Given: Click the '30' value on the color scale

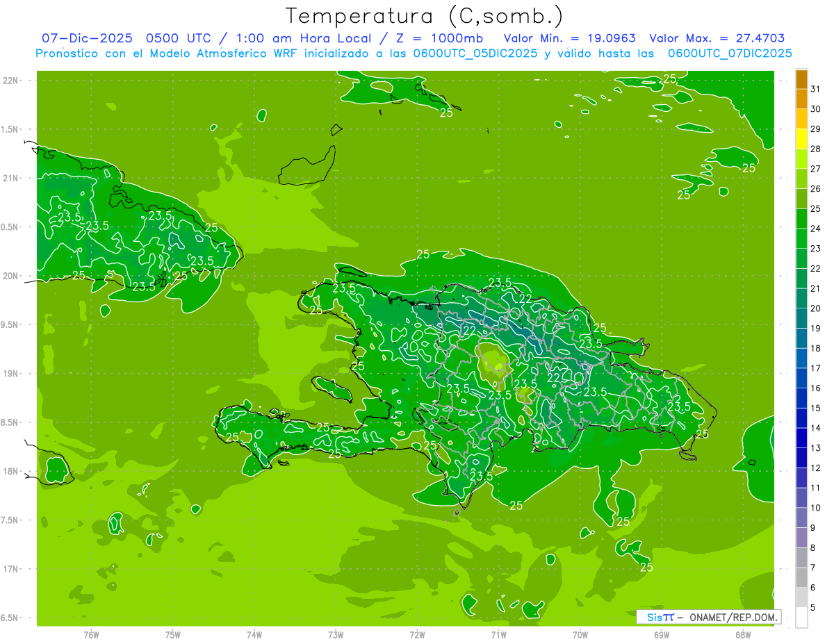Looking at the screenshot, I should tap(816, 108).
